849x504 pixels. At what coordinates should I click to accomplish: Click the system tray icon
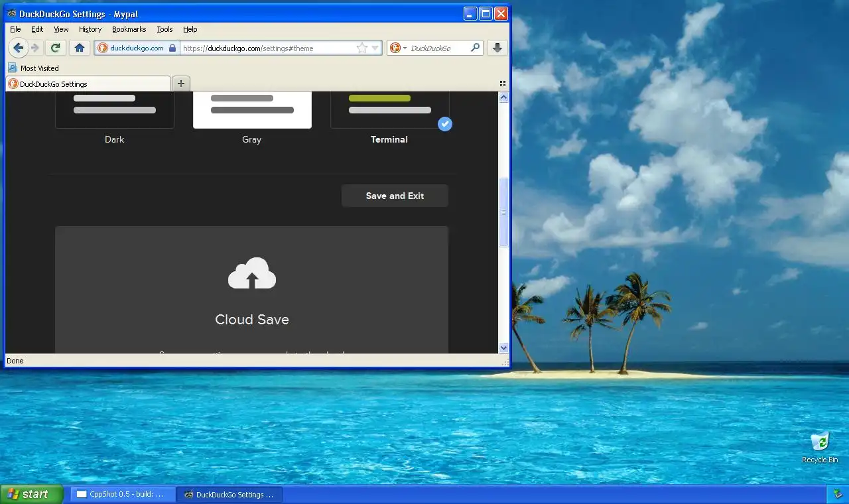tap(838, 494)
